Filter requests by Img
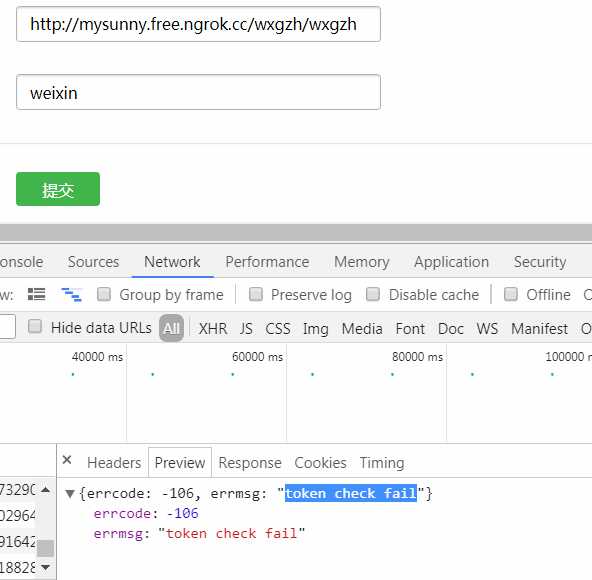The image size is (592, 580). [316, 329]
